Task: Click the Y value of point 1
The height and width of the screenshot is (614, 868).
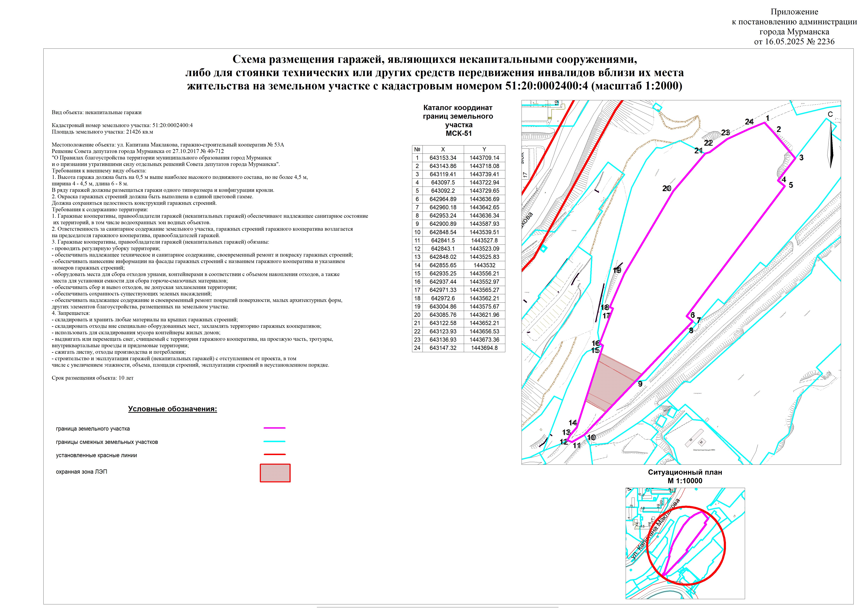Action: click(x=484, y=158)
